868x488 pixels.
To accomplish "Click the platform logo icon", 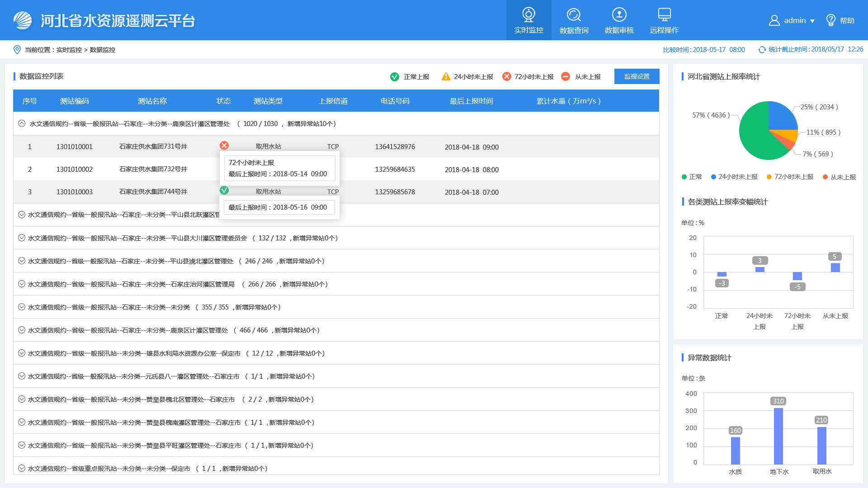I will tap(23, 20).
